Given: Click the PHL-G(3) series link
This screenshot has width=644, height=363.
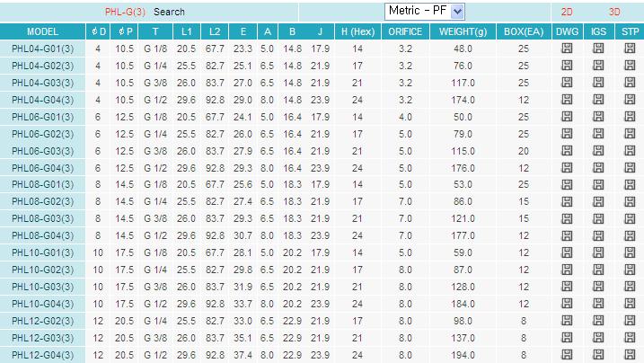Looking at the screenshot, I should coord(125,13).
